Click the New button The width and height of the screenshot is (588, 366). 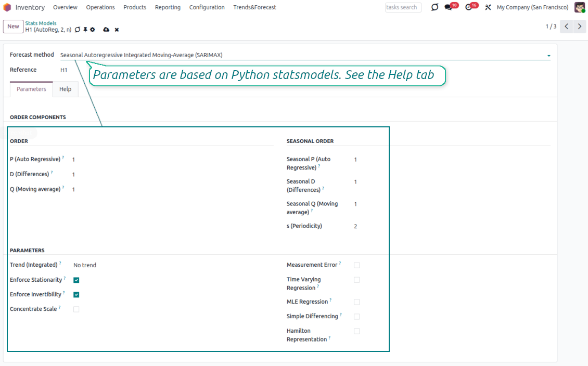click(13, 27)
